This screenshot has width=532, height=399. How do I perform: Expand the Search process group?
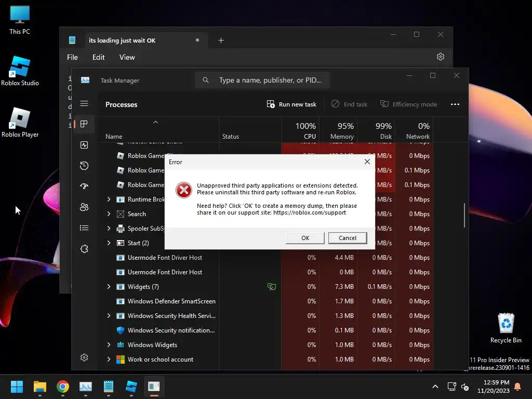point(109,214)
